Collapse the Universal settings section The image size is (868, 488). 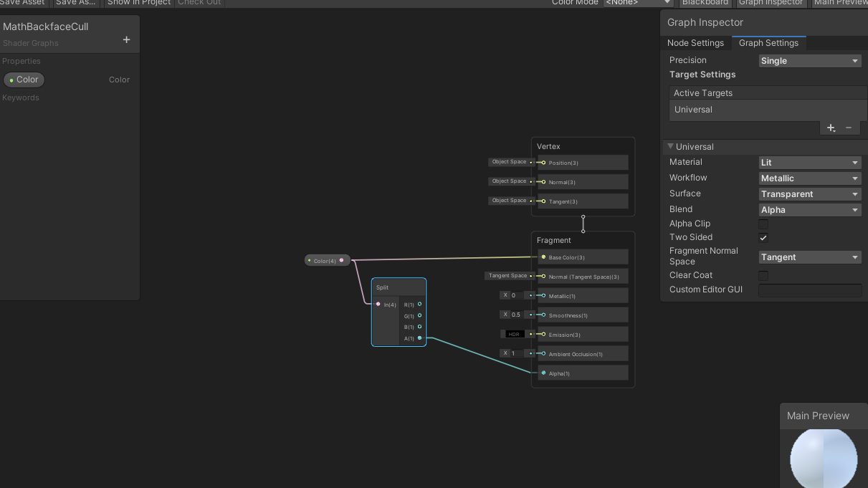[x=671, y=147]
